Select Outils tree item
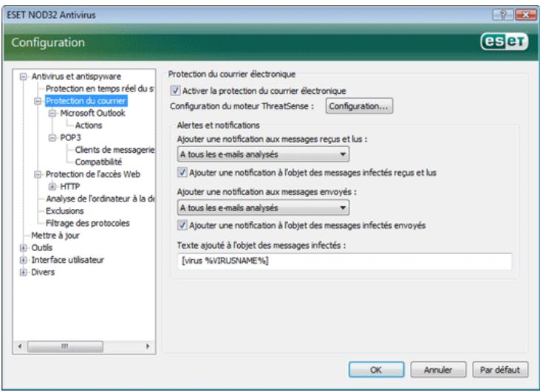This screenshot has height=392, width=540. [41, 248]
